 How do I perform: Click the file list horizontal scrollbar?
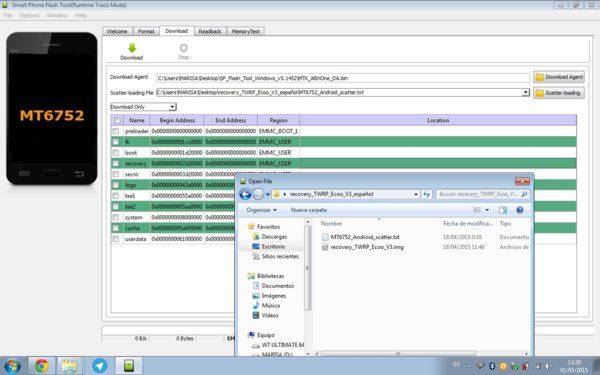coord(398,354)
